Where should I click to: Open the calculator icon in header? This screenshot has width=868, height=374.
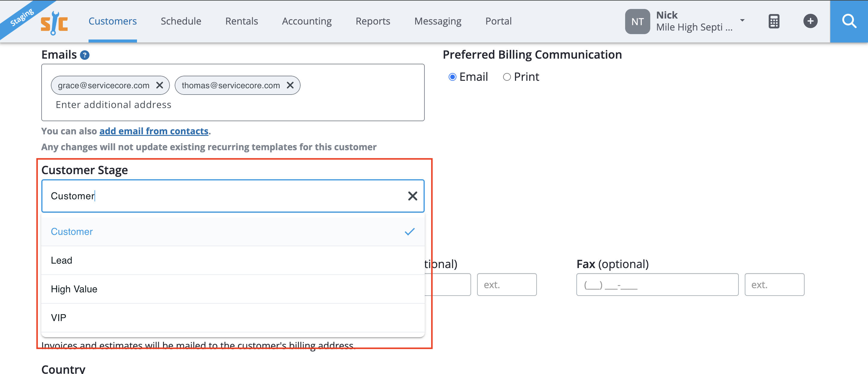coord(774,21)
